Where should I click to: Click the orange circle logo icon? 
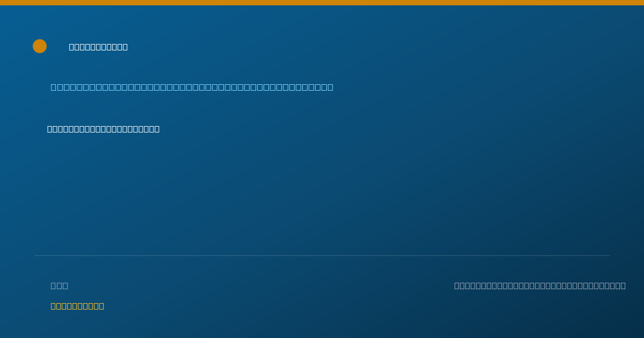point(40,46)
